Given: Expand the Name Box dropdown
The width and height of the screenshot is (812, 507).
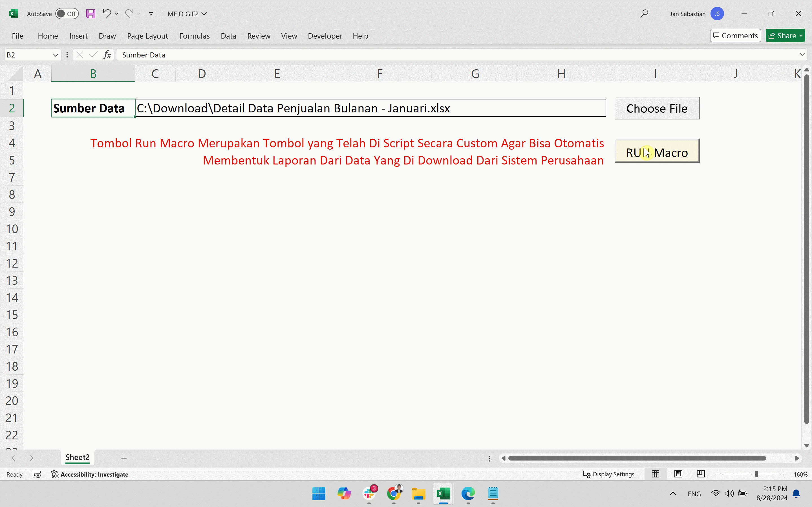Looking at the screenshot, I should click(56, 55).
